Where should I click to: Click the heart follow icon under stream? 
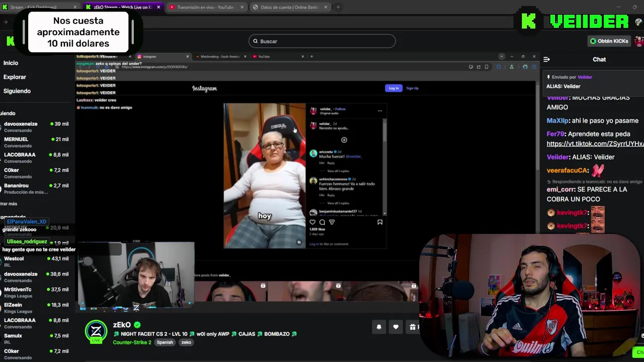tap(396, 327)
